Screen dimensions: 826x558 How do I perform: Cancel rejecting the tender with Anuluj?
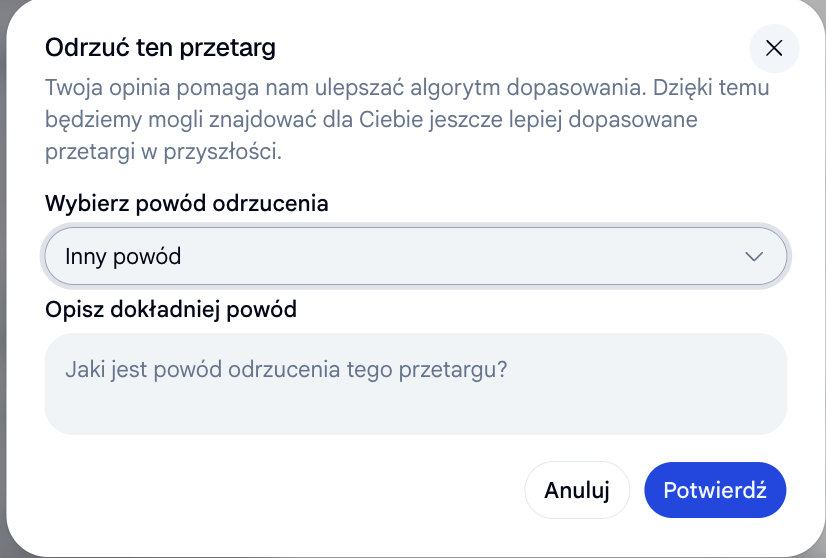(577, 490)
